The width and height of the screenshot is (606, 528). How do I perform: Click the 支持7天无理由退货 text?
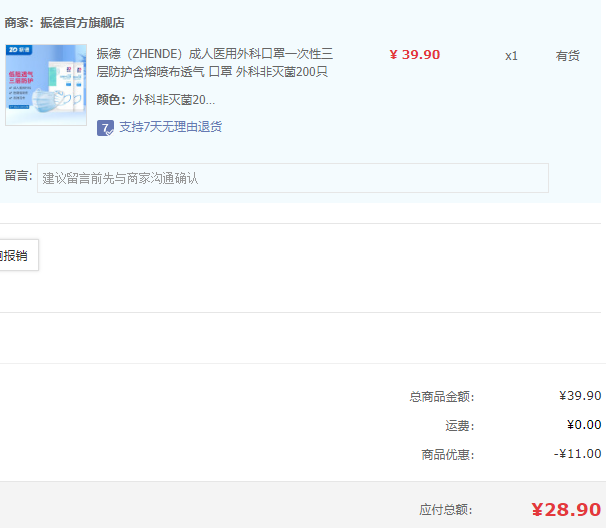170,127
